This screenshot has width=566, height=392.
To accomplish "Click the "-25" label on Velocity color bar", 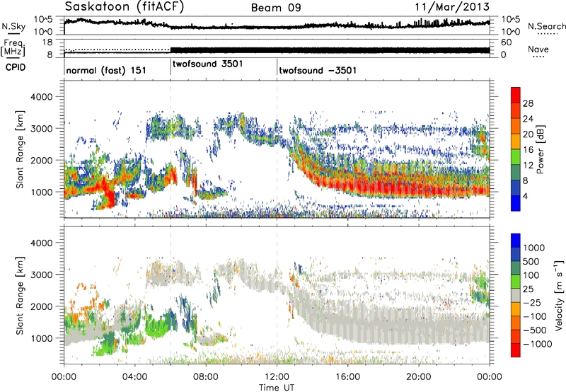I will pos(533,303).
